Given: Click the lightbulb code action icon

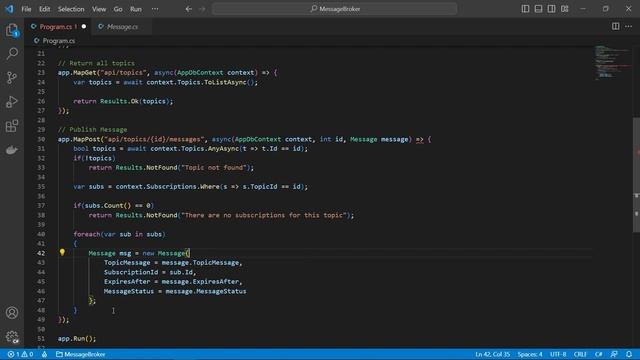Looking at the screenshot, I should pos(62,253).
